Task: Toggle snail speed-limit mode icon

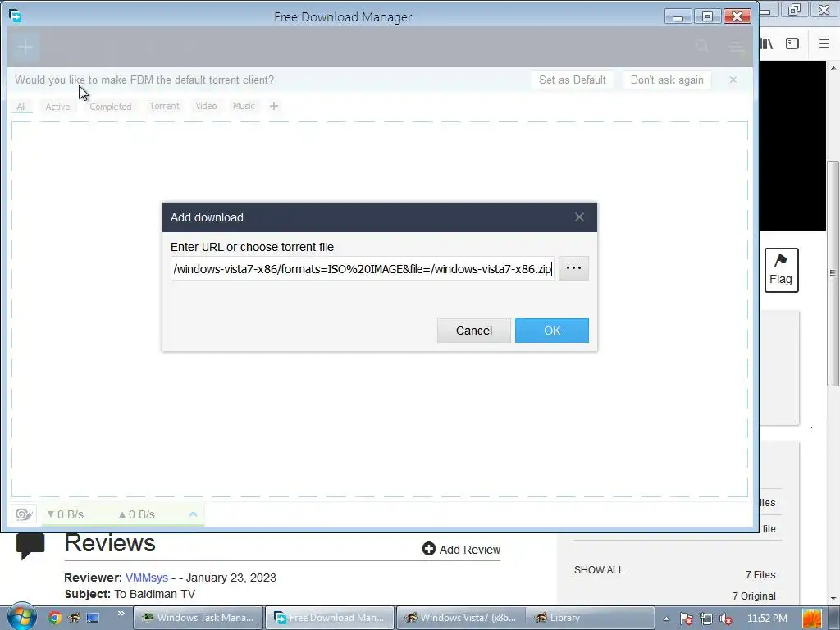Action: (24, 514)
